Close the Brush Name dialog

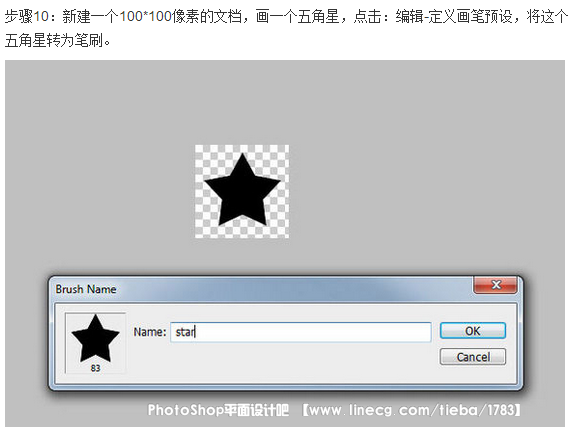pos(495,284)
